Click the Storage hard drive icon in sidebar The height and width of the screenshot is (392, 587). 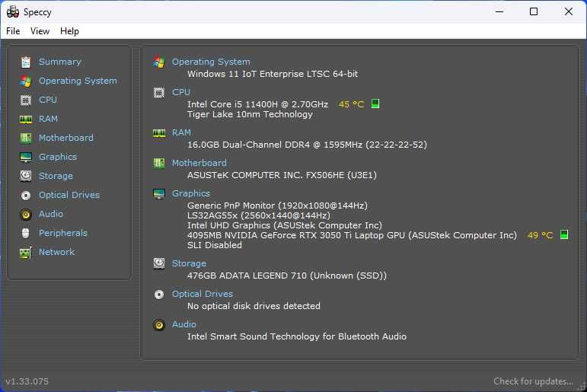26,176
